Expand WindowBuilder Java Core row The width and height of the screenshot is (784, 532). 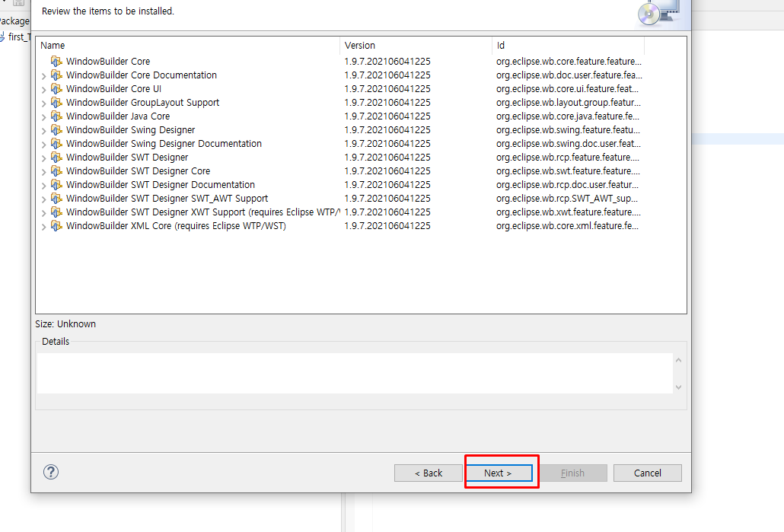[43, 117]
